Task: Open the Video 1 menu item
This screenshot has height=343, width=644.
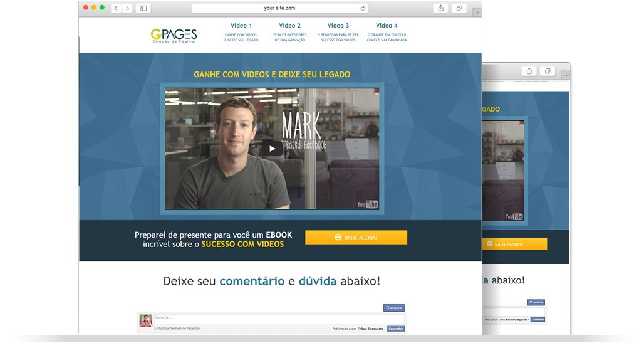Action: 241,26
